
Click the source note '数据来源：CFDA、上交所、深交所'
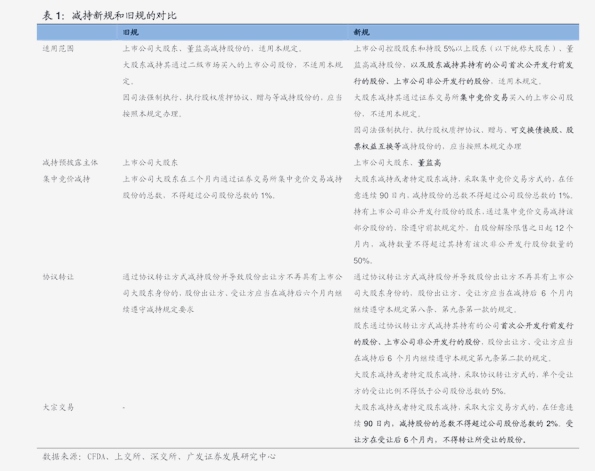tap(159, 457)
